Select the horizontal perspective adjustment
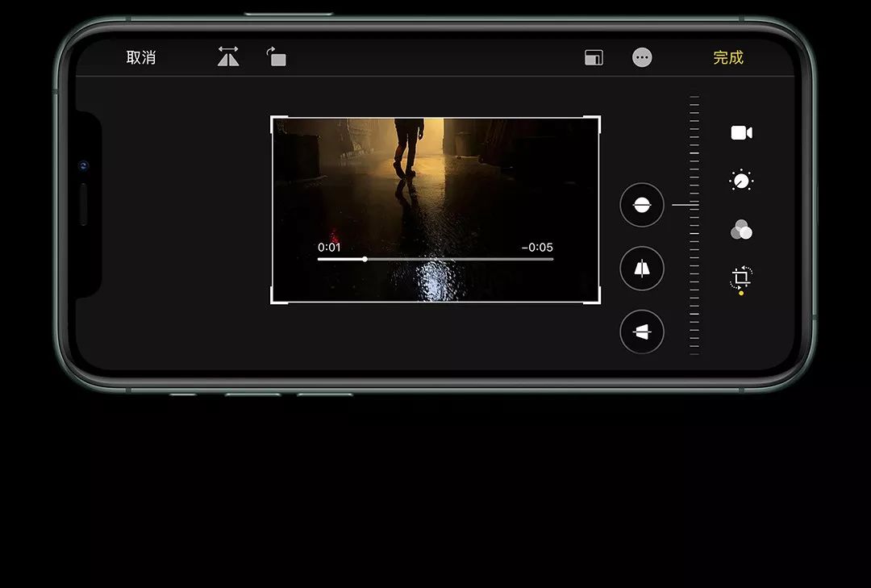Screen dimensions: 871x588 tap(642, 332)
